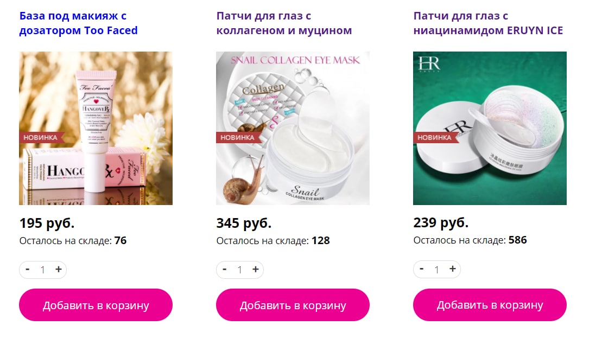
Task: Select the quantity field of Too Faced primer
Action: pos(43,270)
